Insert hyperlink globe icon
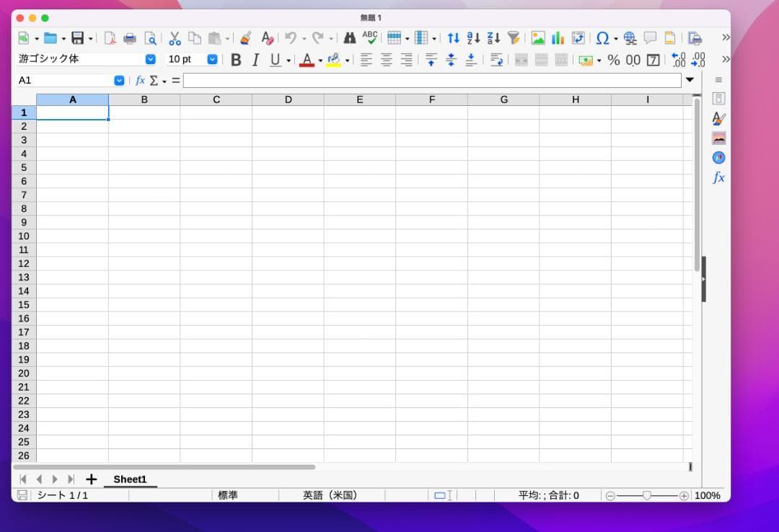This screenshot has height=532, width=779. (630, 37)
